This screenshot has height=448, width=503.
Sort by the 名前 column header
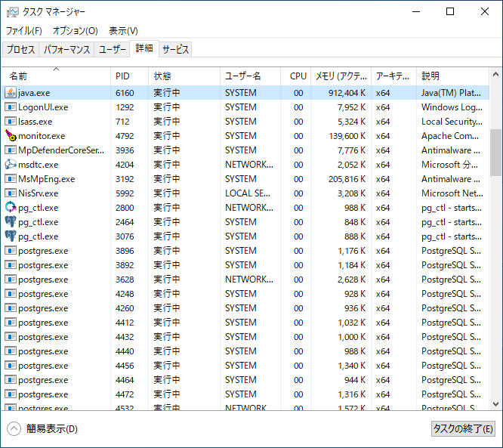(x=56, y=76)
